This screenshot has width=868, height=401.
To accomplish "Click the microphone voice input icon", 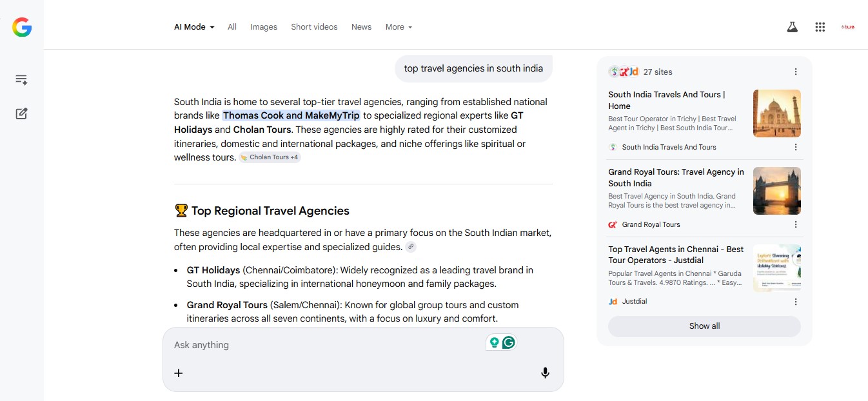I will point(545,373).
